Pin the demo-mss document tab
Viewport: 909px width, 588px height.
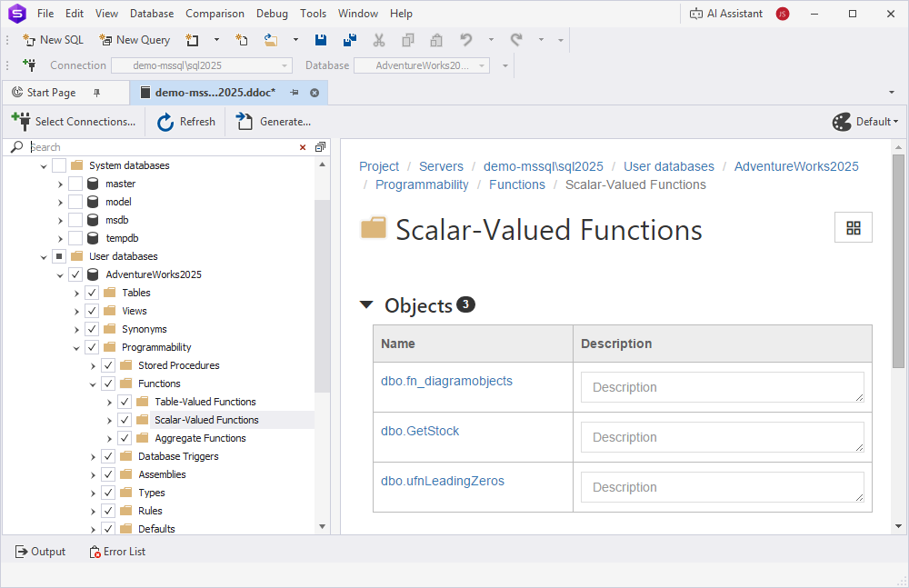pos(295,93)
